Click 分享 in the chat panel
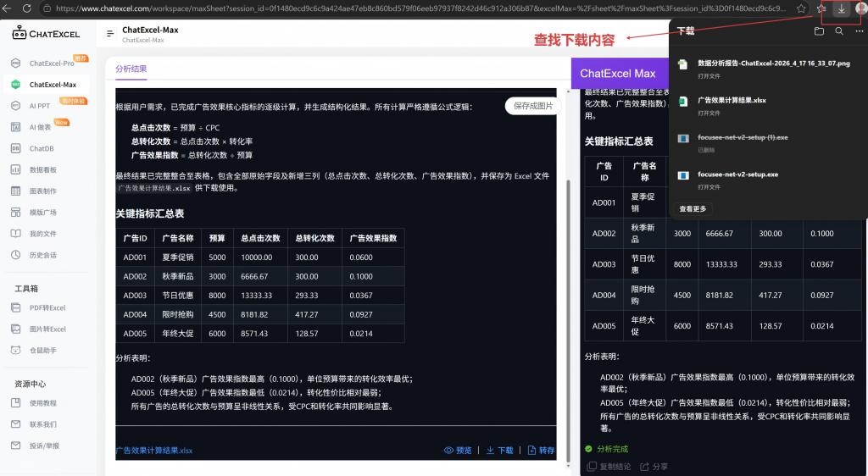This screenshot has height=476, width=868. [654, 467]
